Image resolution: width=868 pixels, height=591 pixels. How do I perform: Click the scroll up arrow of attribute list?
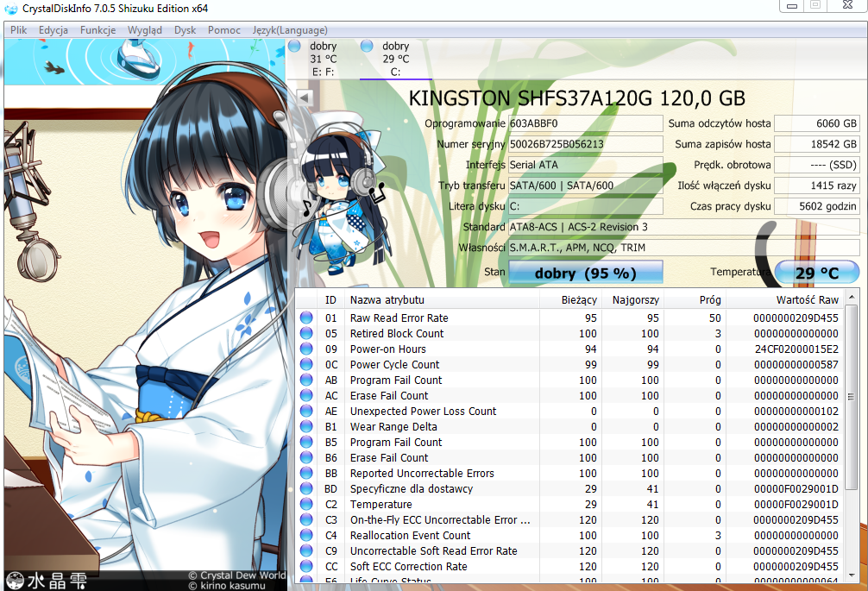852,298
